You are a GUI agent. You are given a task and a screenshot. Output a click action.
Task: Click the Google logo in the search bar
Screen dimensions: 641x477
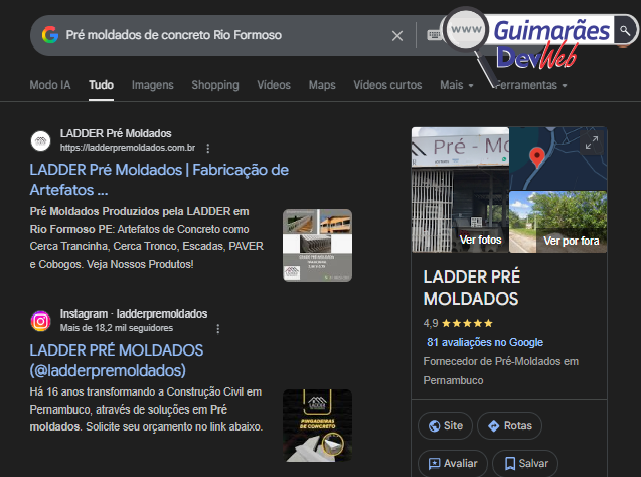point(50,35)
